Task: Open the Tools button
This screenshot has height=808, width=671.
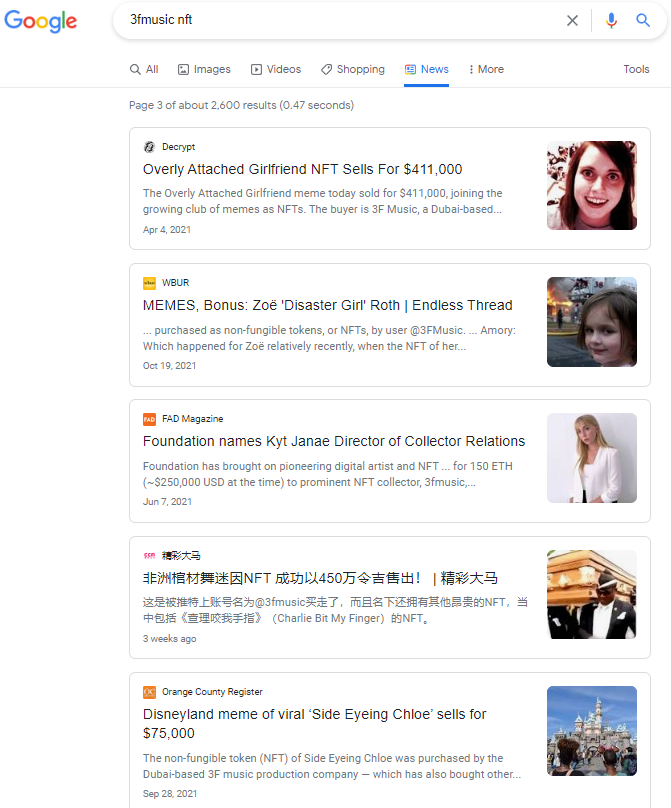Action: pos(636,69)
